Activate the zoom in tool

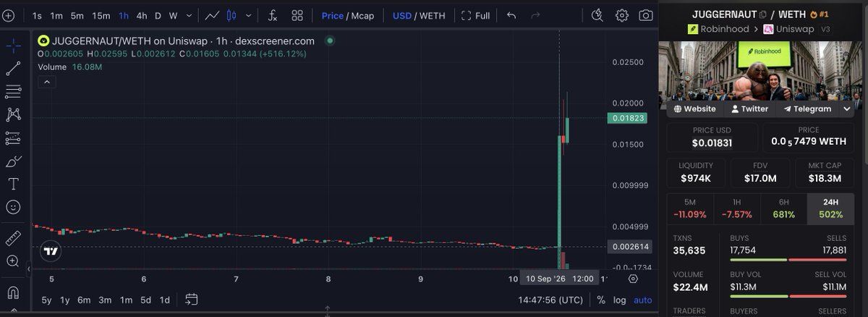(x=13, y=261)
